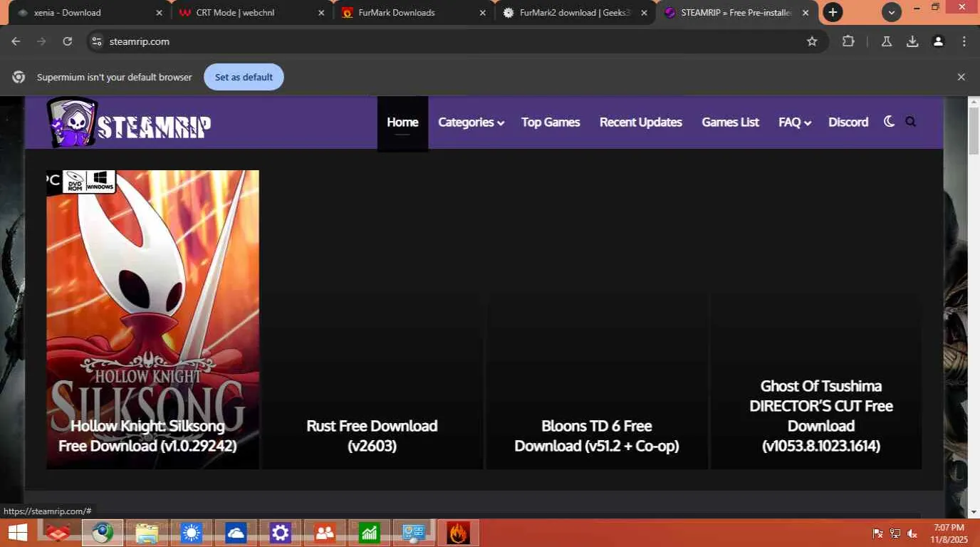Open Rust Free Download (v2603) link
The image size is (980, 547).
(x=372, y=436)
